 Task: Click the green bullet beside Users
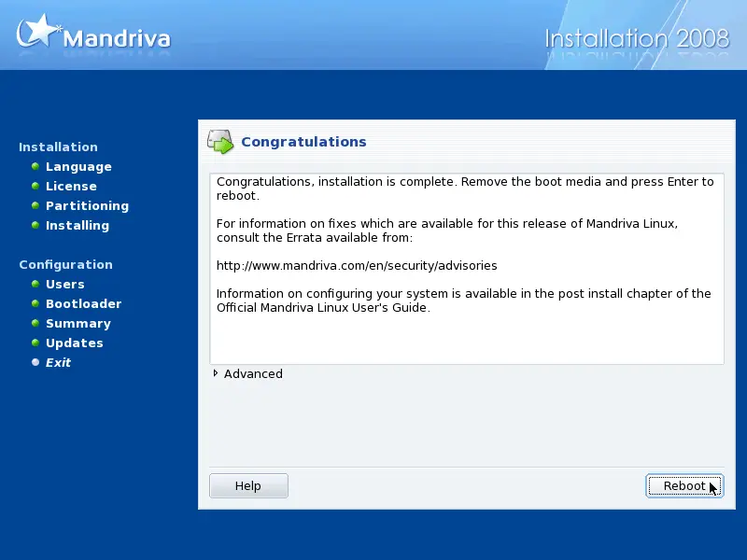(x=35, y=284)
